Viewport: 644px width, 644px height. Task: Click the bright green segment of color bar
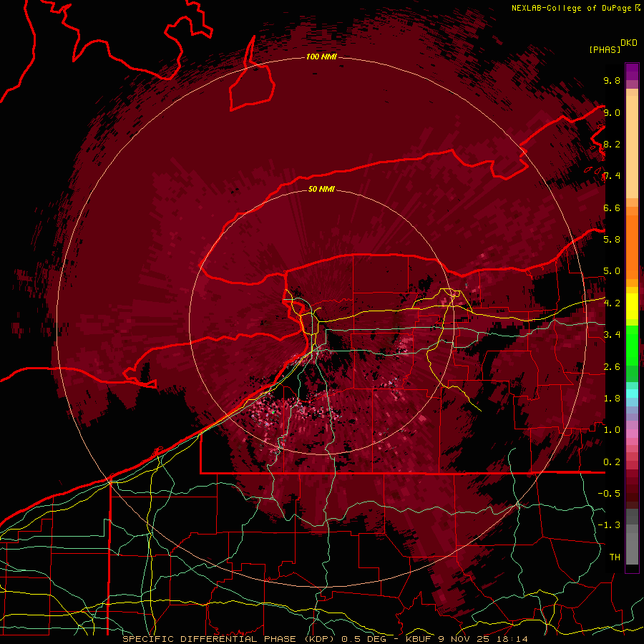(632, 344)
